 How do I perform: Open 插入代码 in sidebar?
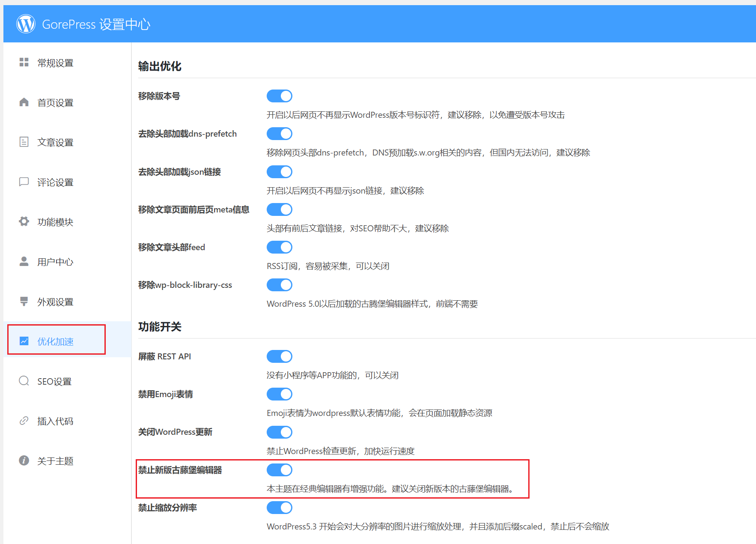point(67,421)
